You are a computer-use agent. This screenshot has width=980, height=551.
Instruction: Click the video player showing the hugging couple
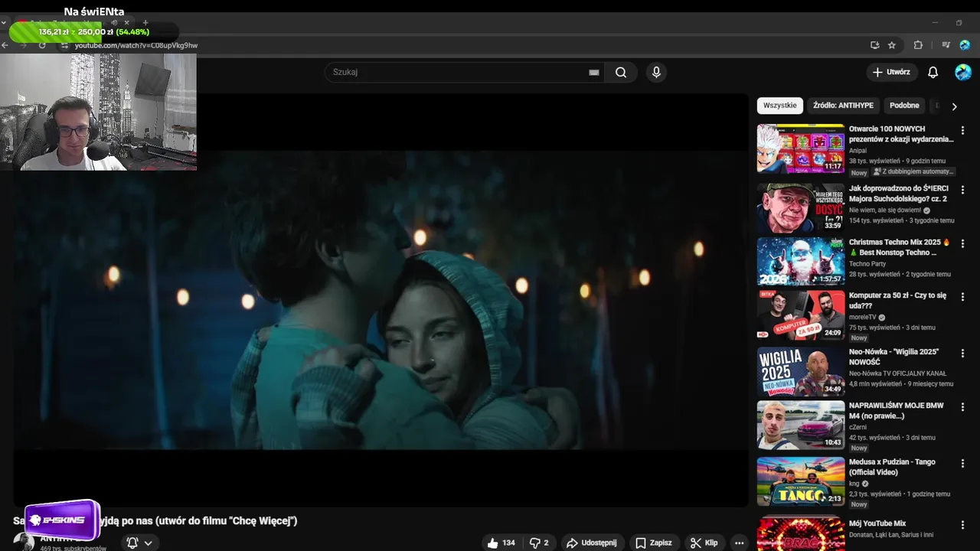point(381,300)
